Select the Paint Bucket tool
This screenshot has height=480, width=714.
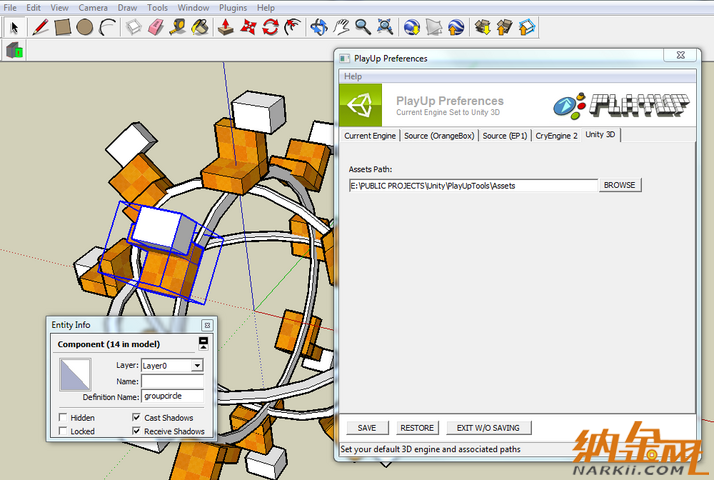pos(200,27)
